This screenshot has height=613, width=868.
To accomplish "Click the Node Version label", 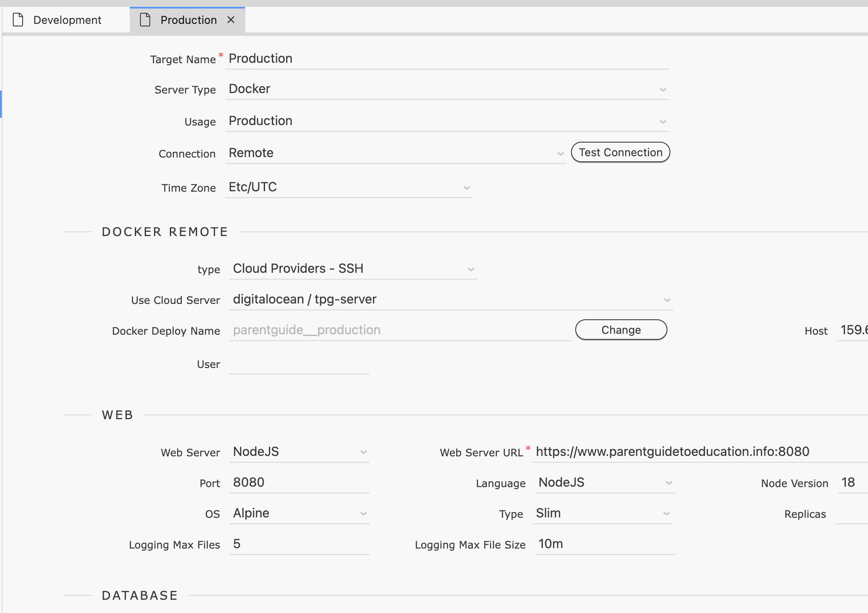I will pyautogui.click(x=794, y=483).
